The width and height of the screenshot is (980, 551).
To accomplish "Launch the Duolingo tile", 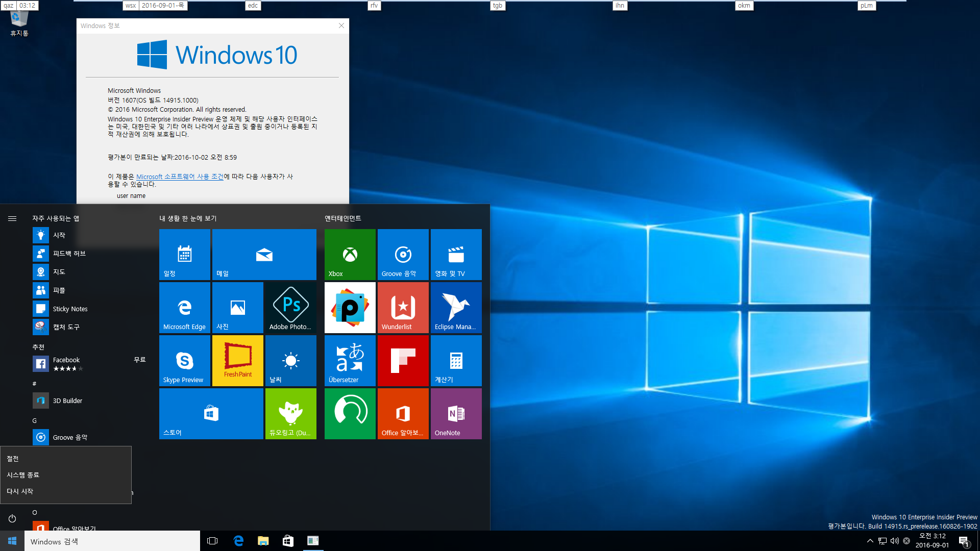I will [x=291, y=414].
